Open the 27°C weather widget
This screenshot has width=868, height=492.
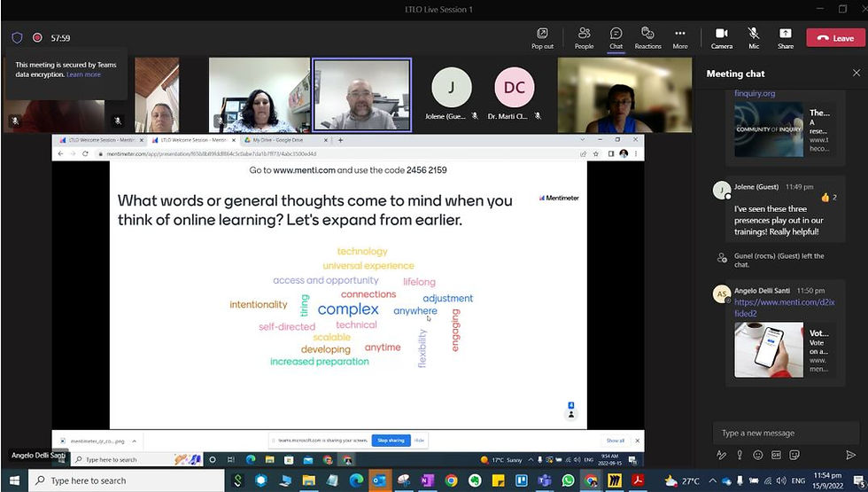[x=682, y=480]
